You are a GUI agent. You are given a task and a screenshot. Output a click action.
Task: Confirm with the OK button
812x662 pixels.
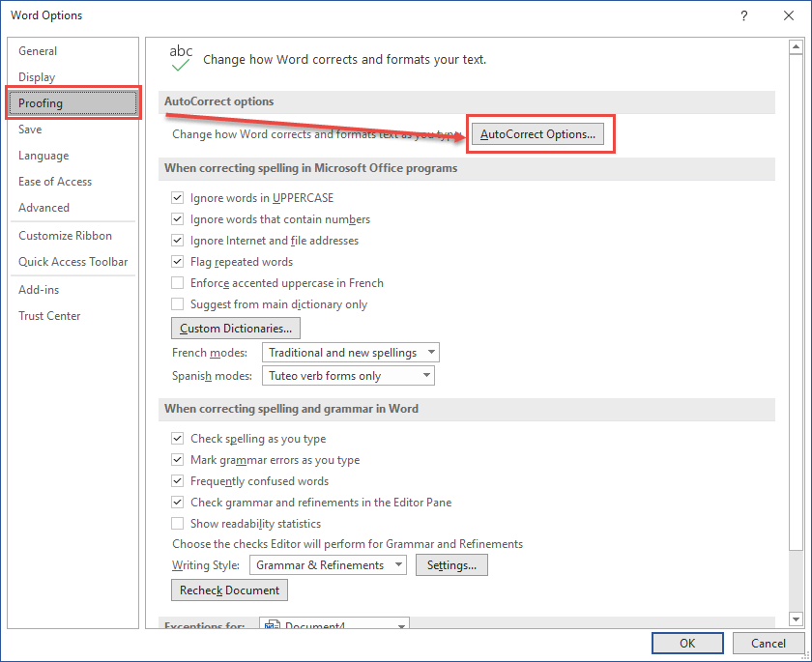[687, 643]
